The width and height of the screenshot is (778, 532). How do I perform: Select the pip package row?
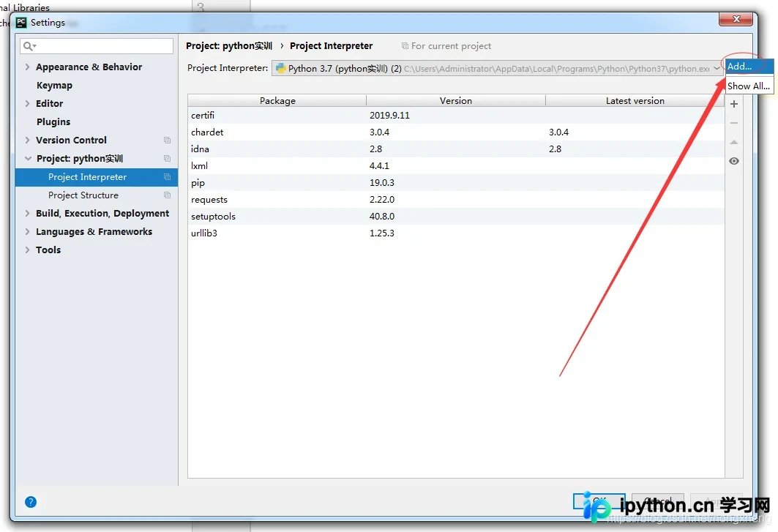(456, 183)
